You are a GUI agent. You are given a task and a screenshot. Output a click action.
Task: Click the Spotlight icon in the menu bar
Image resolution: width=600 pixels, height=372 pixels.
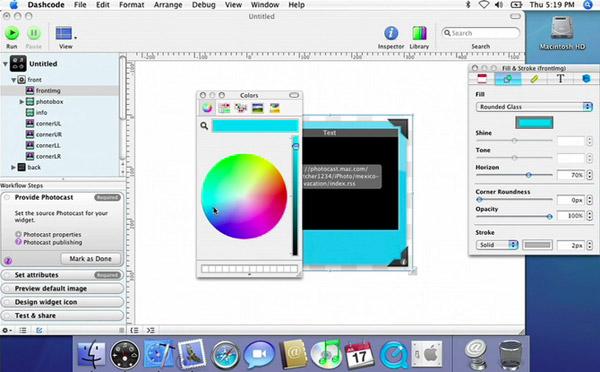588,5
